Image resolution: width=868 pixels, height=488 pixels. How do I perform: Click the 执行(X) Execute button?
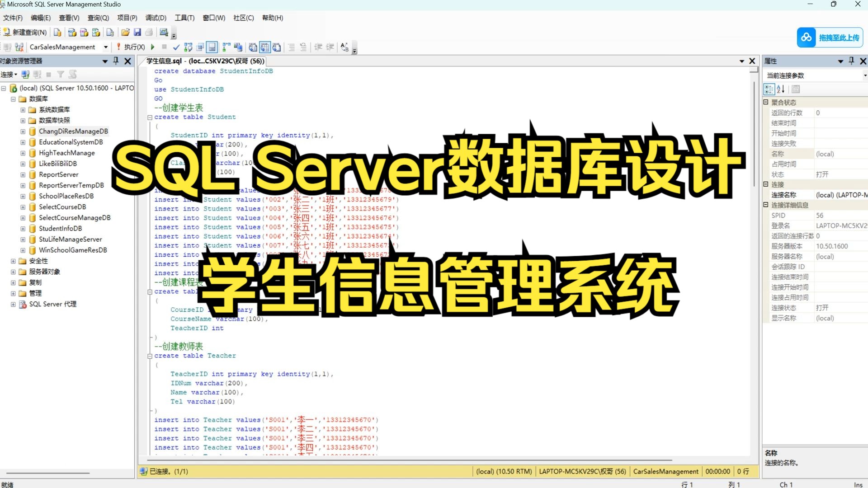point(131,47)
